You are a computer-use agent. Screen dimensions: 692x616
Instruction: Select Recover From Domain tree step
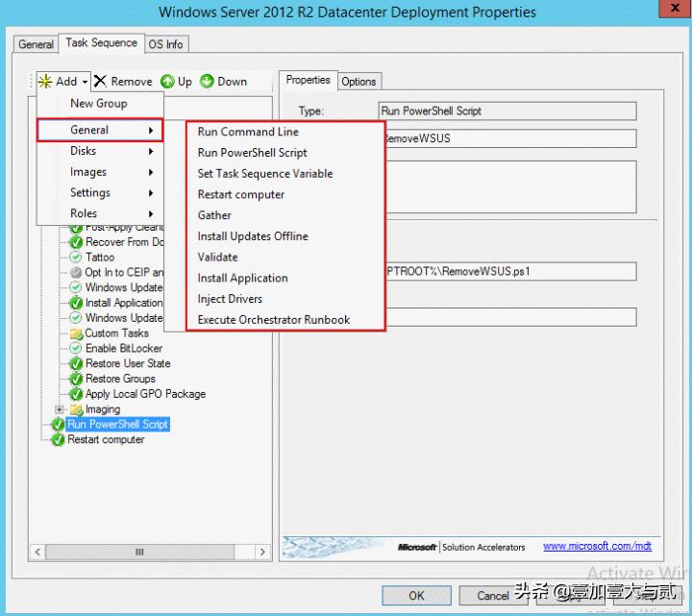tap(124, 242)
